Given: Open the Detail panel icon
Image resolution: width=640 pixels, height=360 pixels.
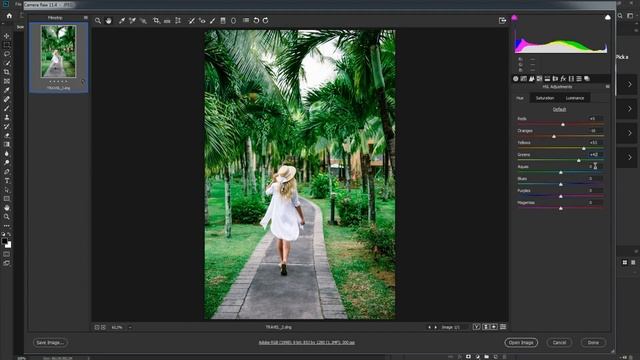Looking at the screenshot, I should click(x=531, y=79).
